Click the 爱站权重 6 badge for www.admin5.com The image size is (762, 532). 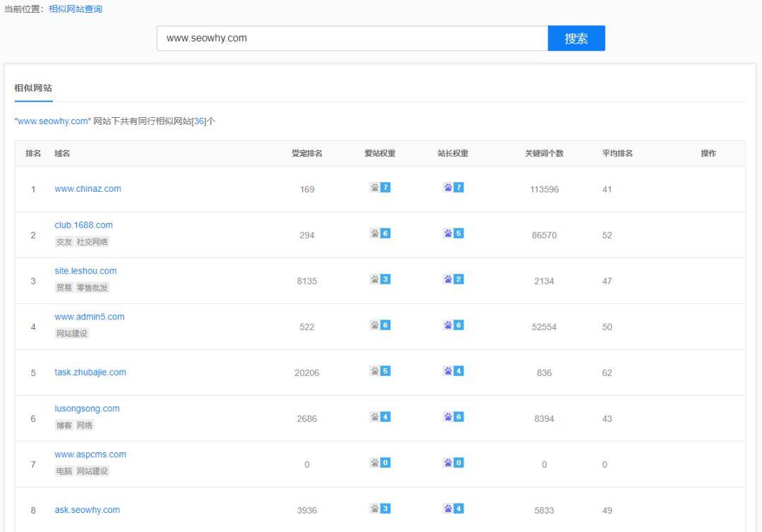380,325
